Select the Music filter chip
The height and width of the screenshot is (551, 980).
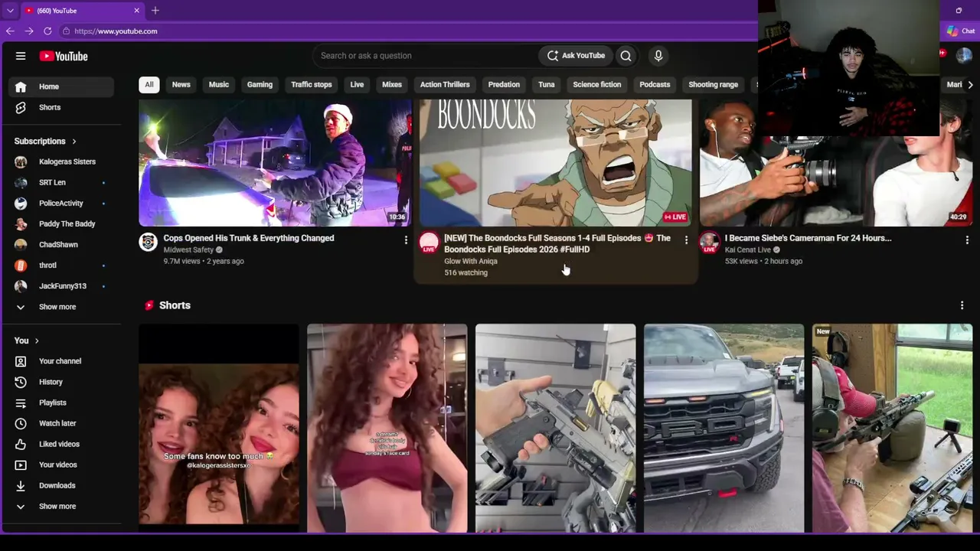[x=219, y=84]
